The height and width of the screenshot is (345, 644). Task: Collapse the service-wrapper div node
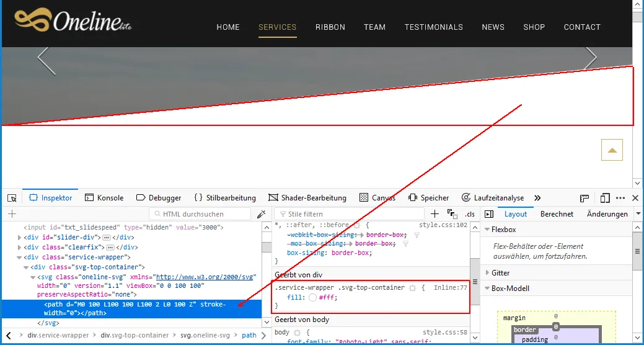click(x=19, y=258)
